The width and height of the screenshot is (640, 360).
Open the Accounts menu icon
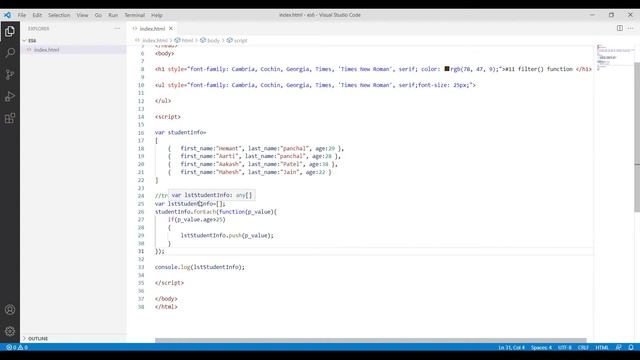pyautogui.click(x=10, y=309)
